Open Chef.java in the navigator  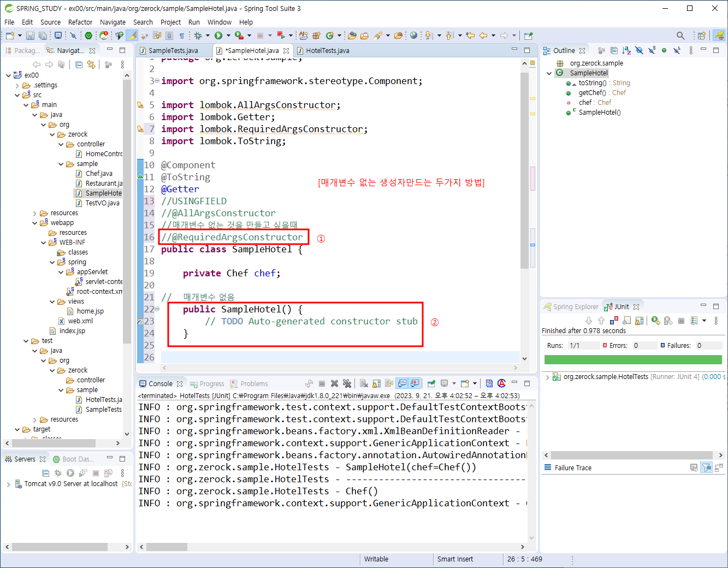(x=99, y=174)
